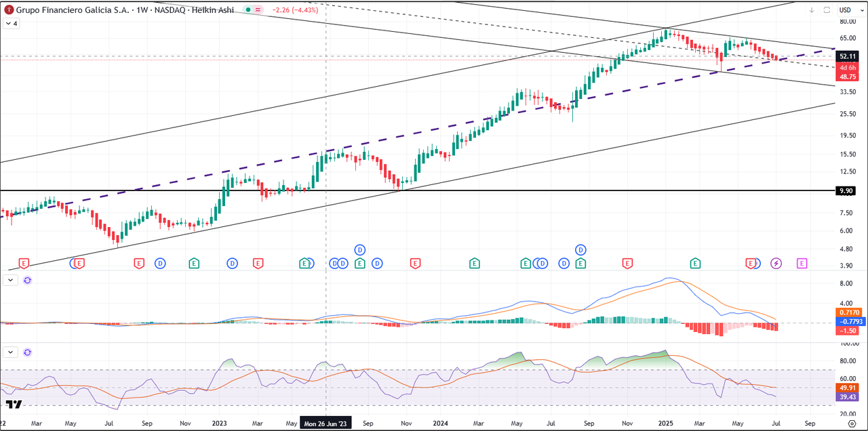This screenshot has height=431, width=868.
Task: Click the purple 39.43 RSI value label
Action: [848, 398]
